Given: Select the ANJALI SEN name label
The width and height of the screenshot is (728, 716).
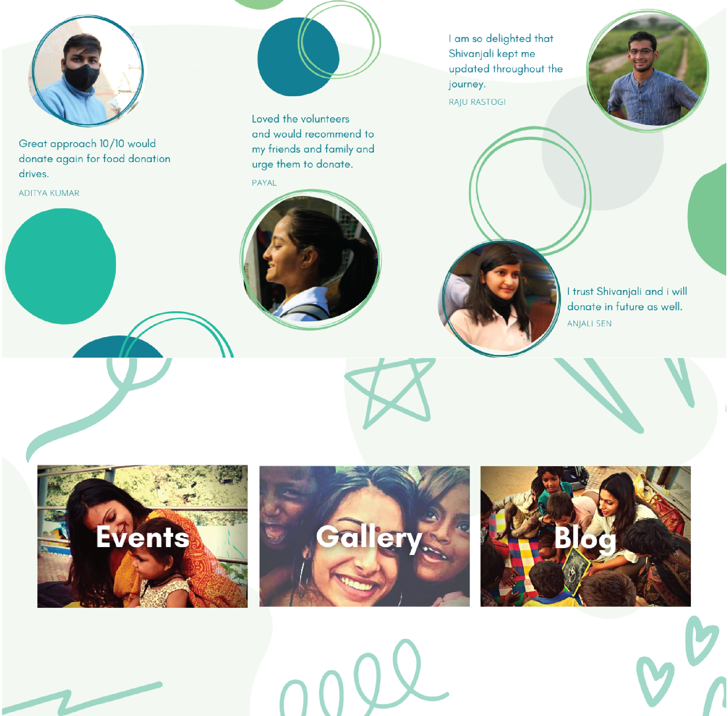Looking at the screenshot, I should [589, 324].
